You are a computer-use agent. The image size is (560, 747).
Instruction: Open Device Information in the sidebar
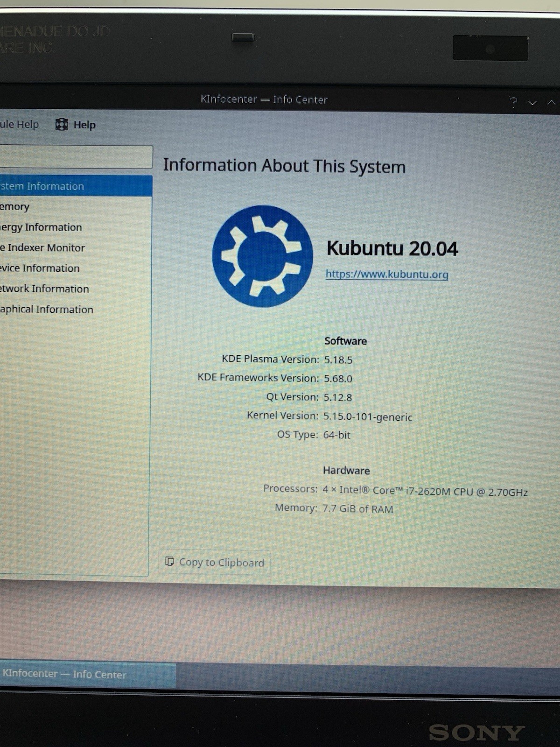76,268
